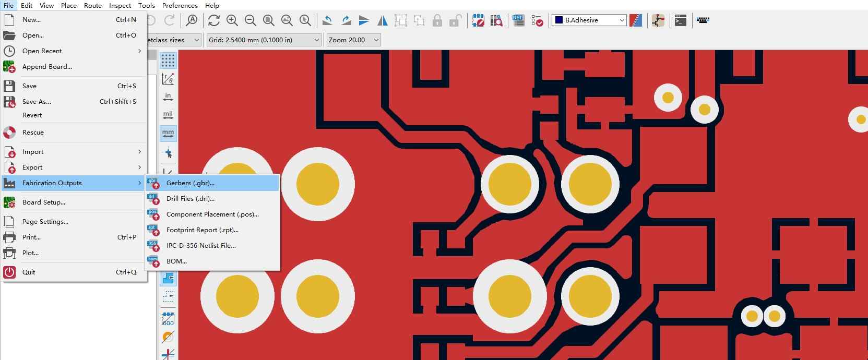
Task: Expand the Open Recent submenu
Action: (74, 51)
